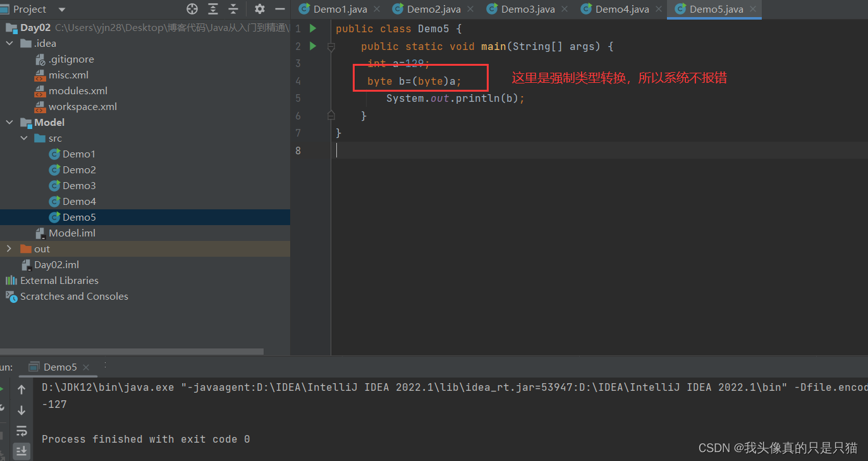Open the Project view dropdown arrow
Viewport: 868px width, 461px height.
coord(61,9)
